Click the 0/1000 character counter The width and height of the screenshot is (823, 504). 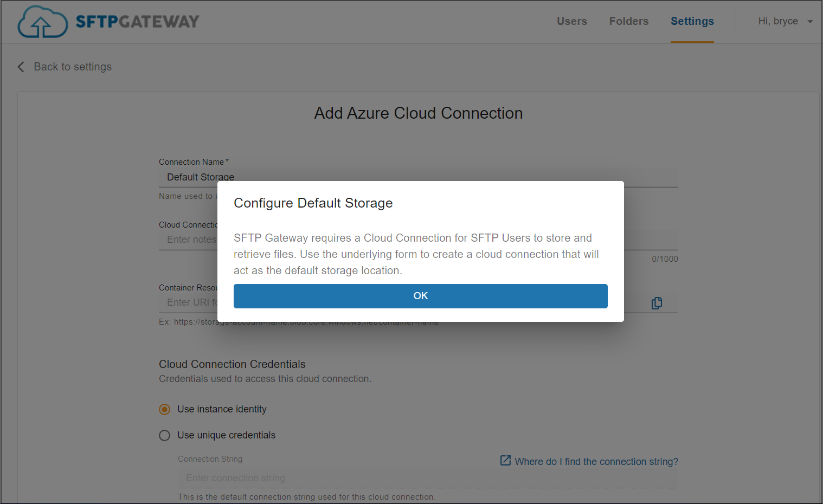tap(665, 259)
